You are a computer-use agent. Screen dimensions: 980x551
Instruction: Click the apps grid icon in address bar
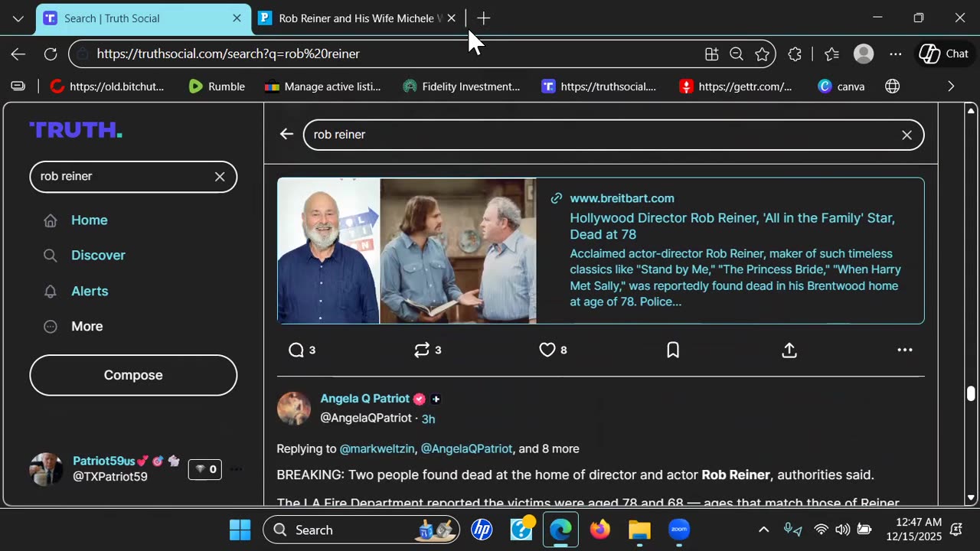click(712, 54)
